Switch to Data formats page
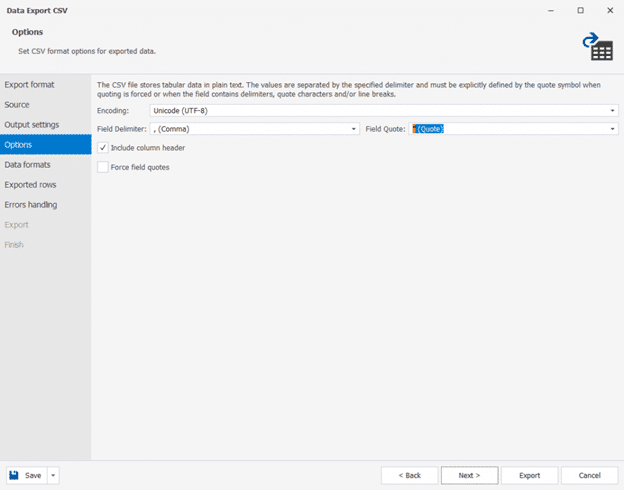 (x=28, y=165)
